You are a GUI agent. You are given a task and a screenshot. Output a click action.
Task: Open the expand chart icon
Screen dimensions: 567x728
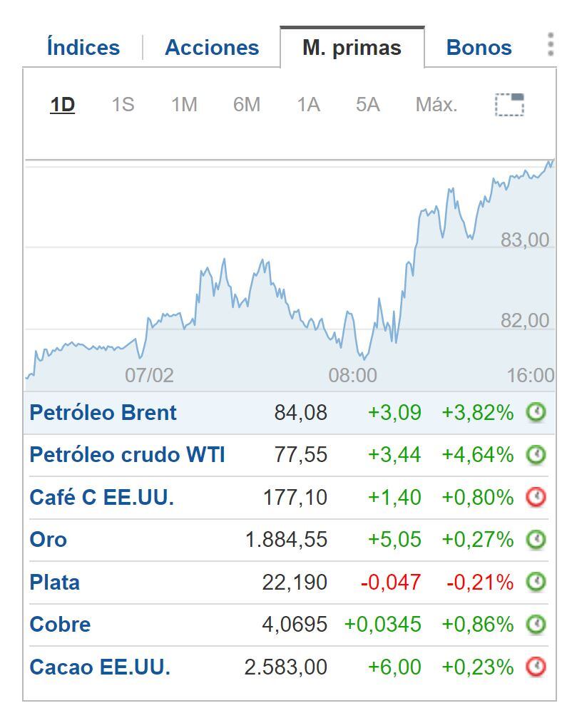click(508, 104)
